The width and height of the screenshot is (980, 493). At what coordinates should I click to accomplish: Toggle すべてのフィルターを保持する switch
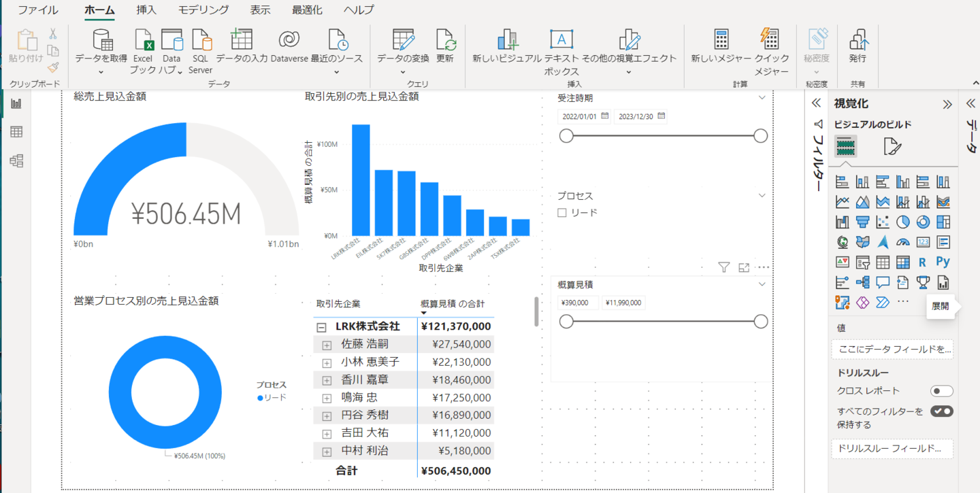942,411
